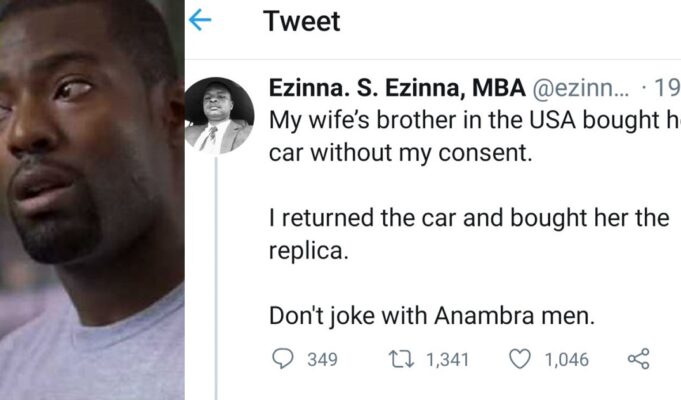Like the tweet with the heart icon
681x400 pixels.
(x=519, y=359)
